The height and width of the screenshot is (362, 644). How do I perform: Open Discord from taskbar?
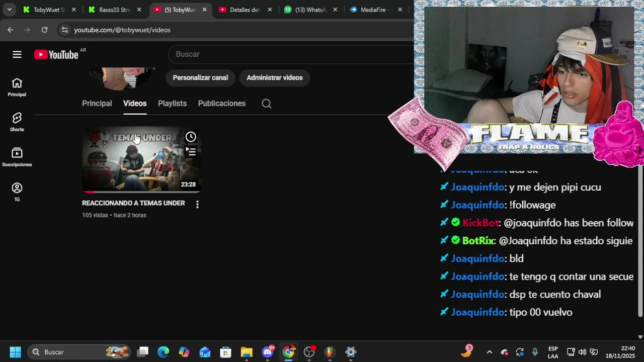(268, 352)
